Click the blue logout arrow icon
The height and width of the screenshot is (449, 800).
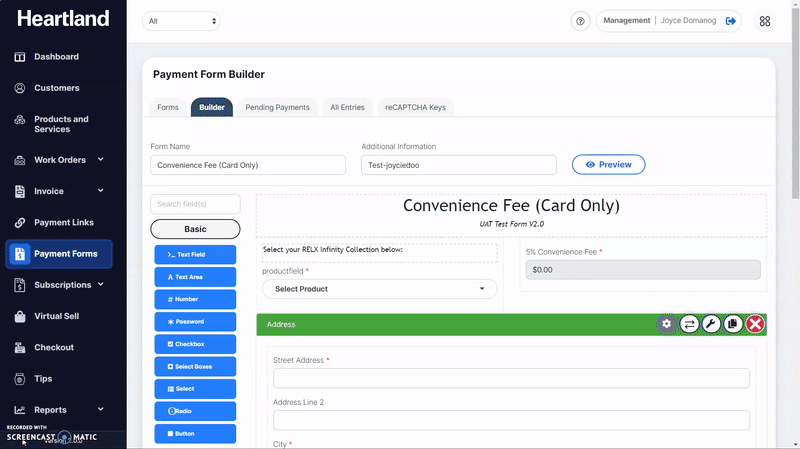pyautogui.click(x=731, y=21)
